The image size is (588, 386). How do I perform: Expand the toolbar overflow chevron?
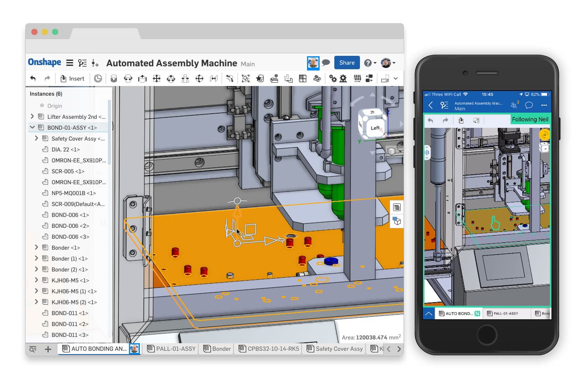(x=396, y=78)
